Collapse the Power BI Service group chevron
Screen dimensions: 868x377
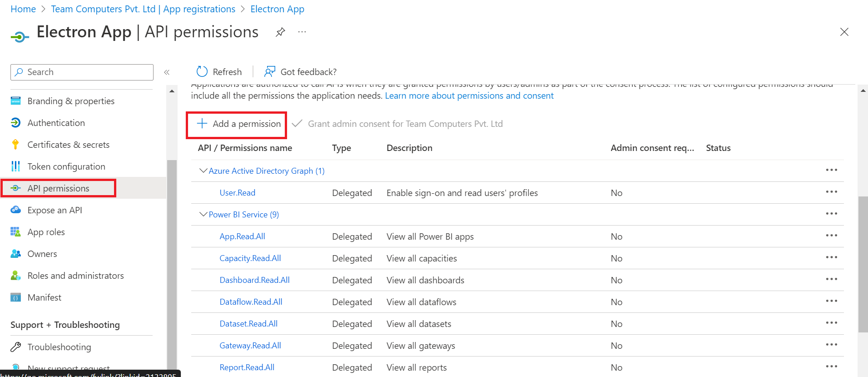click(x=203, y=214)
